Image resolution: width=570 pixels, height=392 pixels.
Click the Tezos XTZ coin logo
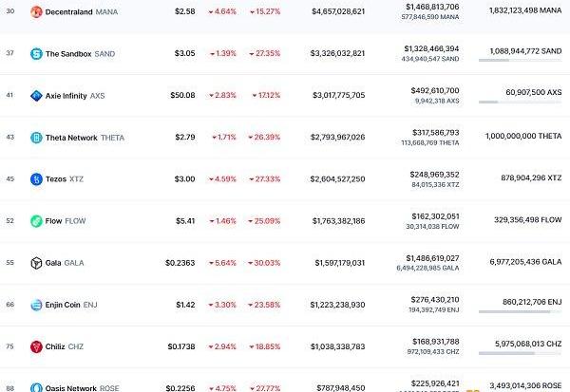[36, 179]
